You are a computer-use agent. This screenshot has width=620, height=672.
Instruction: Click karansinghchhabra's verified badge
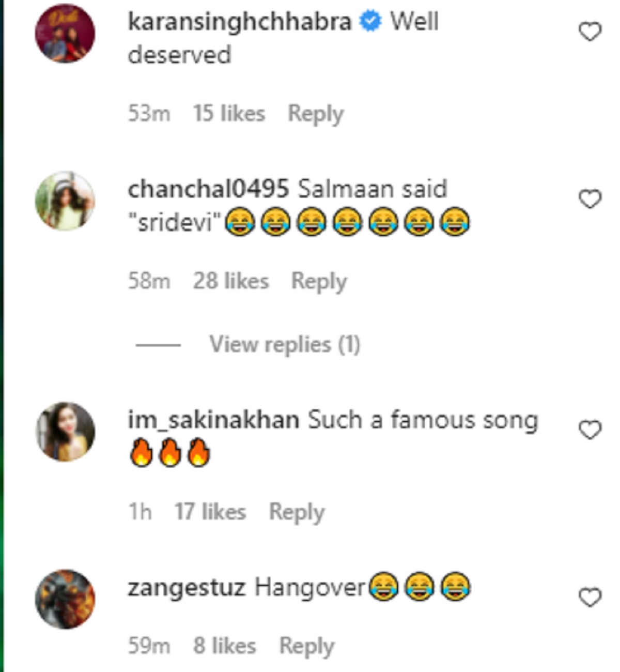coord(370,22)
